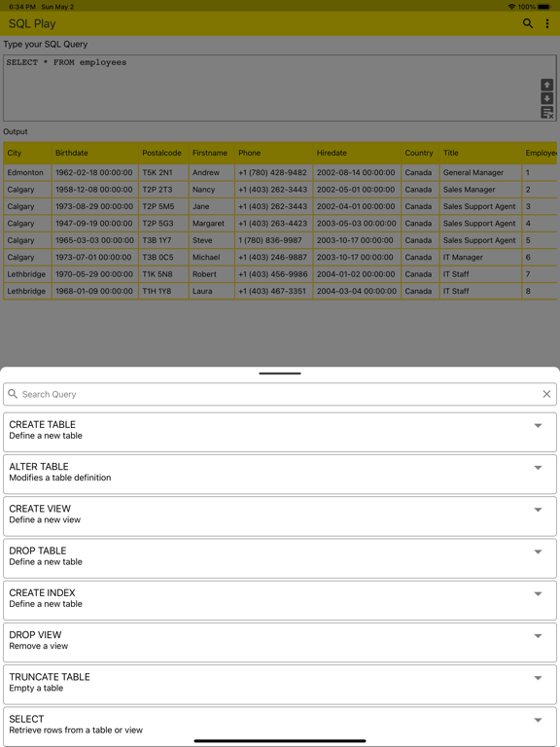This screenshot has height=747, width=560.
Task: Click the Postalcode column header
Action: coord(163,153)
